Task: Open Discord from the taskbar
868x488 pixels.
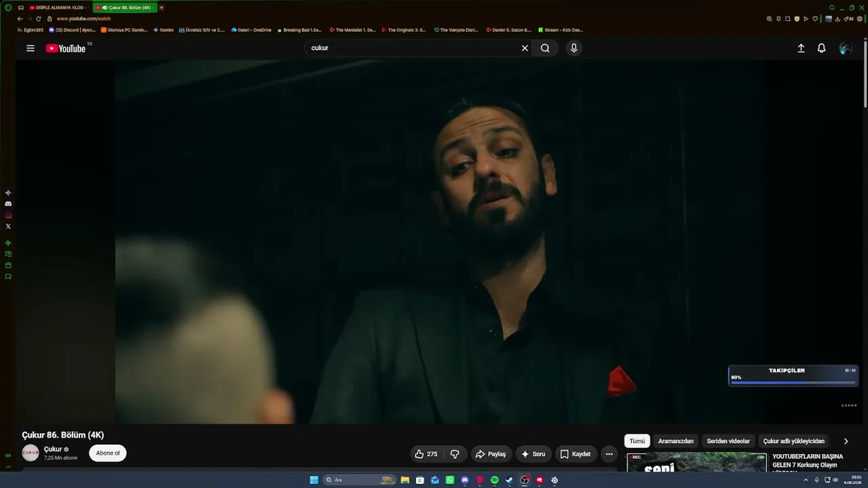Action: [465, 480]
